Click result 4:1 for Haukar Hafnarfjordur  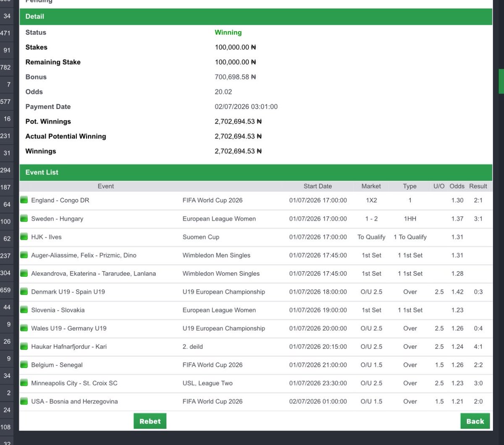478,346
